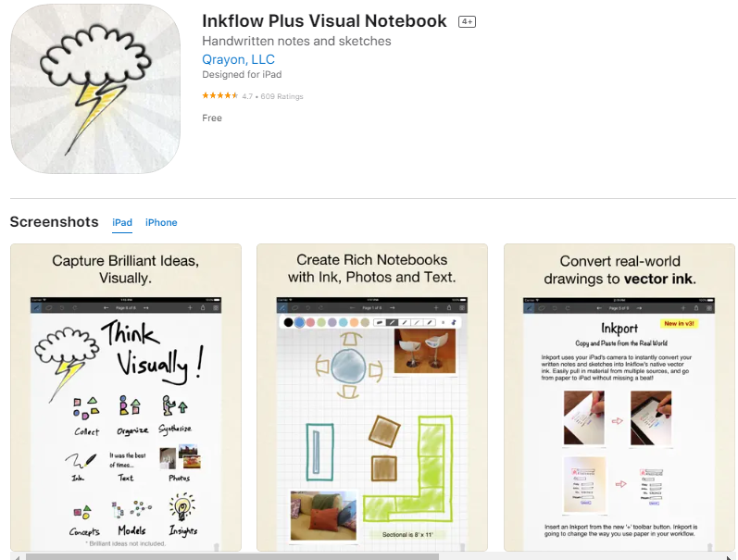The width and height of the screenshot is (738, 560).
Task: Click the page grid icon in second screenshot
Action: pos(462,307)
